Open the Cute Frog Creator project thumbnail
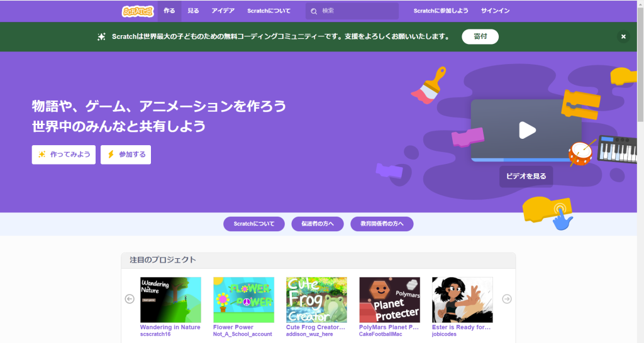The width and height of the screenshot is (644, 343). 316,300
